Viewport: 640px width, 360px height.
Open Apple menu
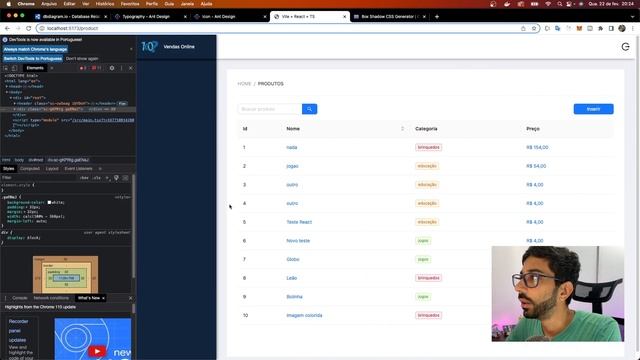tap(8, 4)
